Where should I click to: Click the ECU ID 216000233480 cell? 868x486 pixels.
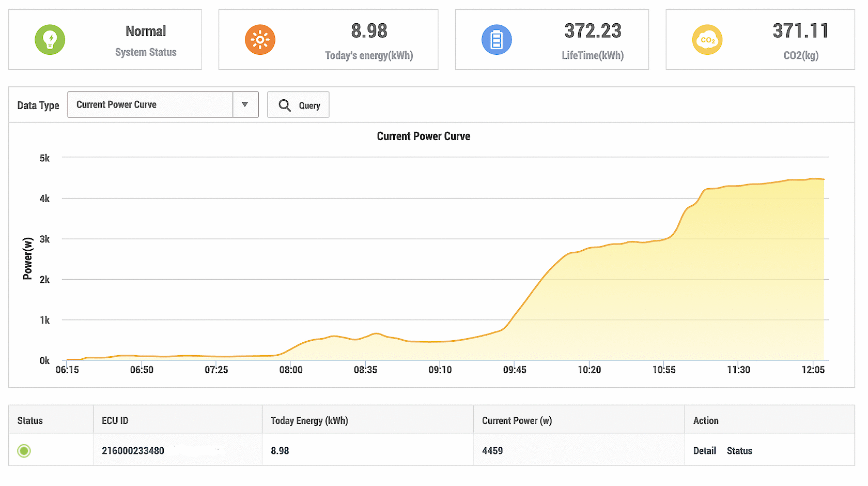click(x=133, y=451)
